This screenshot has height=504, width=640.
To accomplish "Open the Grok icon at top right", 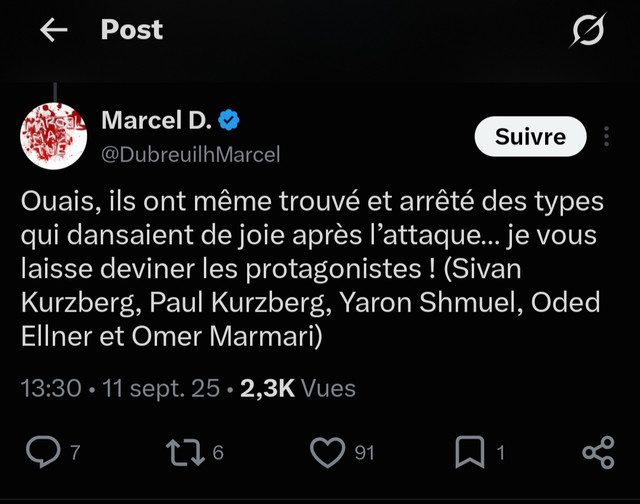I will [588, 30].
